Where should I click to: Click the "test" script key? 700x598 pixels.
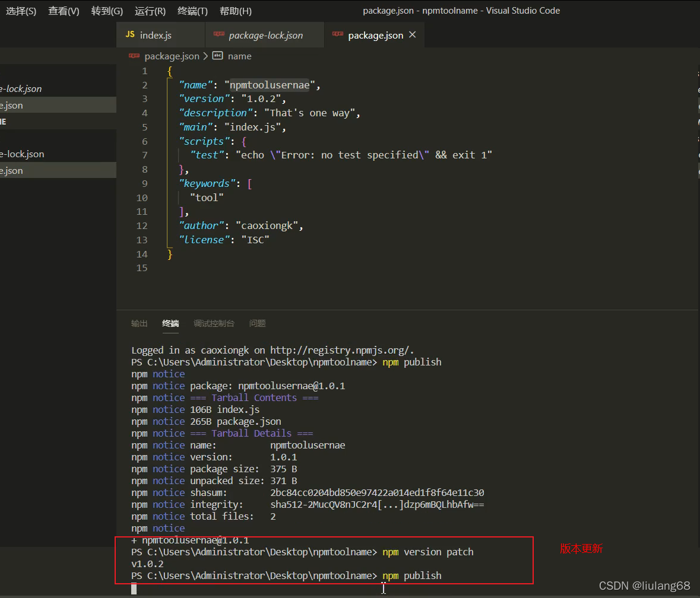click(x=207, y=155)
